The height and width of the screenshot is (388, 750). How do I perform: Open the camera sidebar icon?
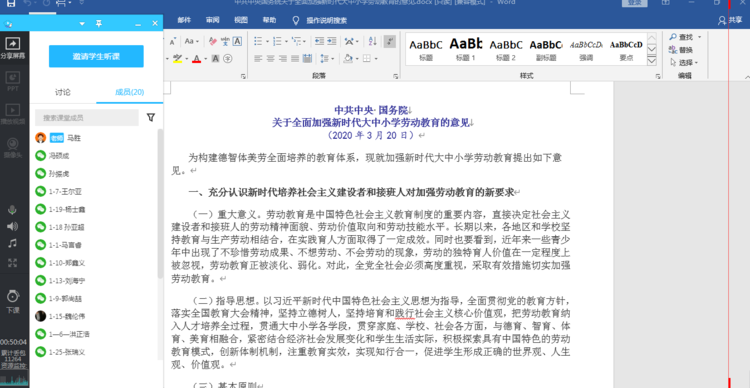[x=13, y=147]
